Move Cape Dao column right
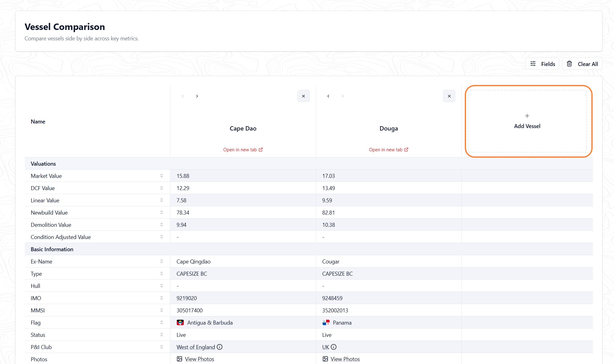 click(x=197, y=96)
